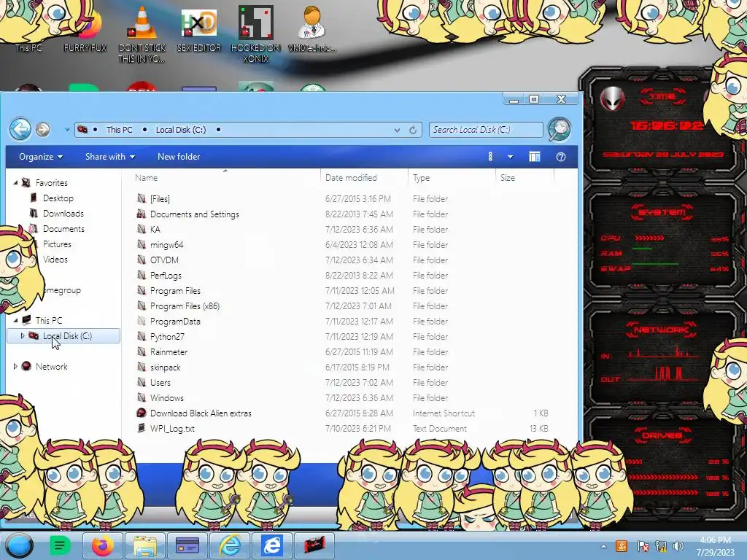This screenshot has height=560, width=747.
Task: Click the Start orb button
Action: pyautogui.click(x=19, y=545)
